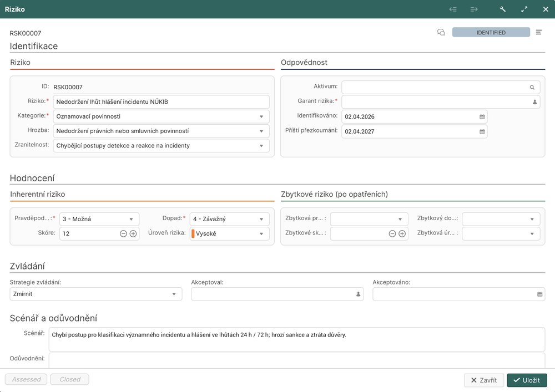Go to previous record arrow icon
Image resolution: width=555 pixels, height=392 pixels.
coord(453,9)
